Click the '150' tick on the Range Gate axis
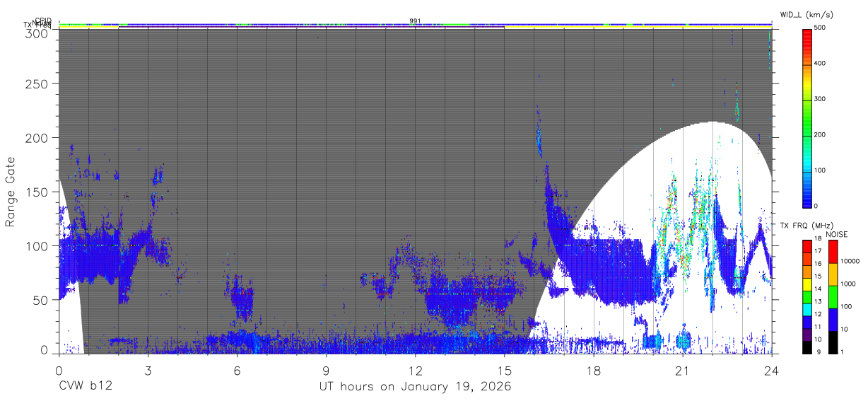Image resolution: width=868 pixels, height=401 pixels. coord(36,192)
